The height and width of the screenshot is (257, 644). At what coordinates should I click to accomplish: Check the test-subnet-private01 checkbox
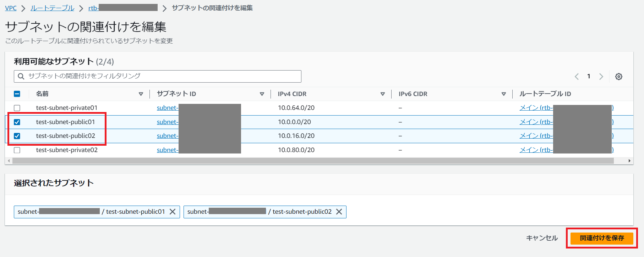click(x=17, y=108)
